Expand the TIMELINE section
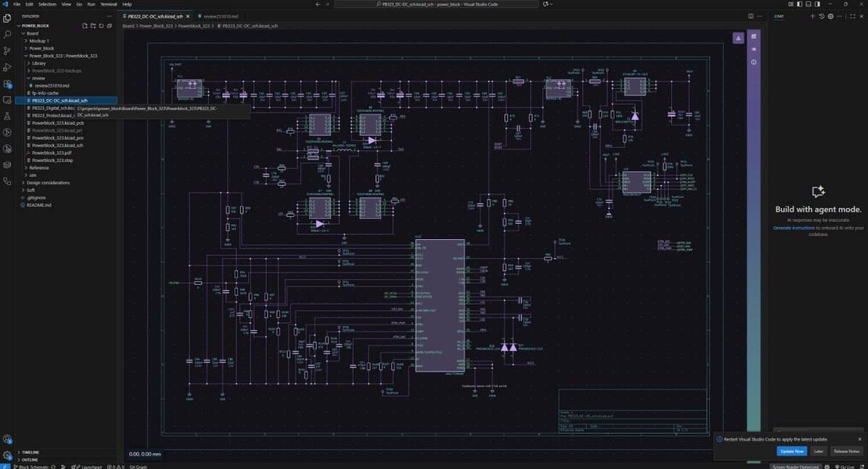This screenshot has width=868, height=469. (x=30, y=452)
